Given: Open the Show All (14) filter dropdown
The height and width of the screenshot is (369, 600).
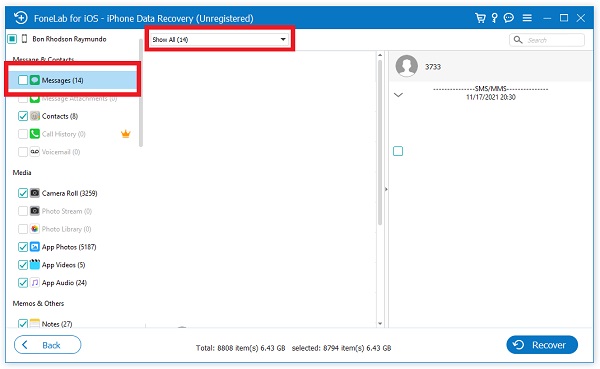Looking at the screenshot, I should coord(219,39).
